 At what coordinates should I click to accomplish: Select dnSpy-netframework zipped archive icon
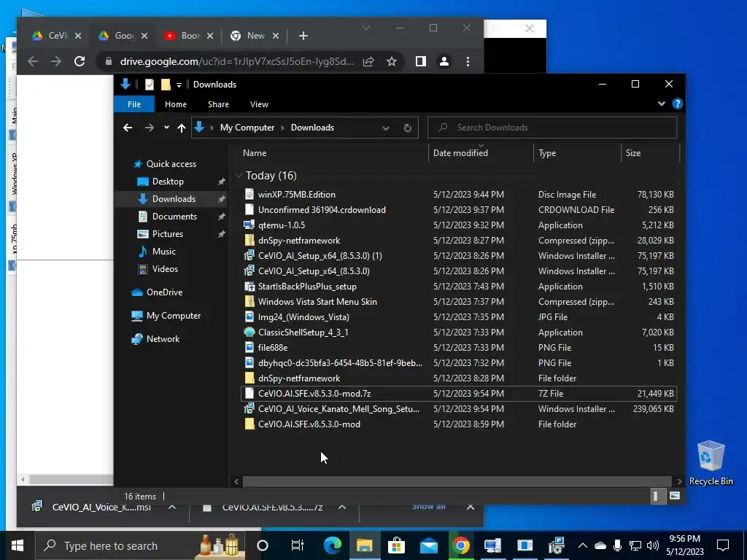pos(249,240)
